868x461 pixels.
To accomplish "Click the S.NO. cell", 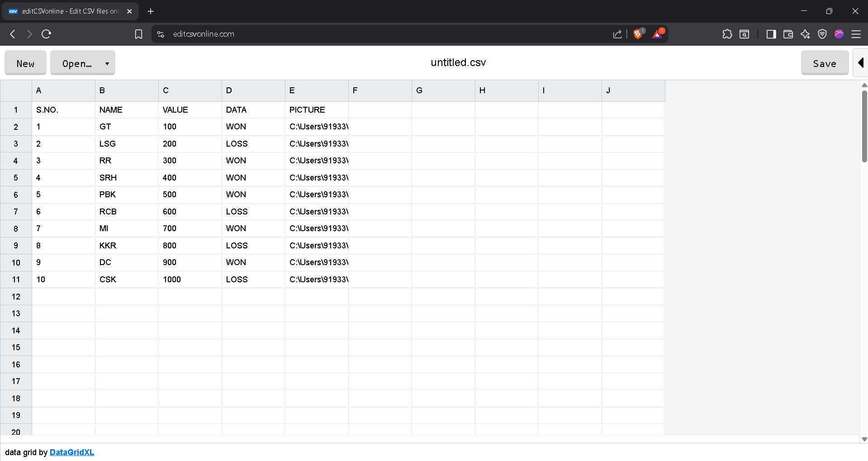I will (63, 110).
